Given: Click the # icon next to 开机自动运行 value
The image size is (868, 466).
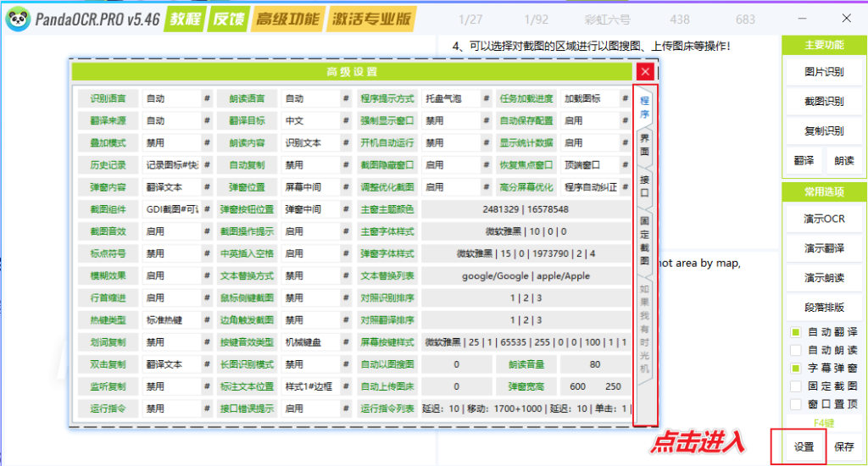Looking at the screenshot, I should click(x=487, y=143).
